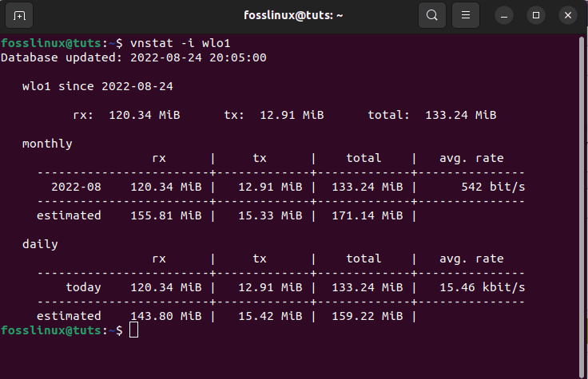Maximize the terminal window
Viewport: 588px width, 379px height.
[536, 15]
